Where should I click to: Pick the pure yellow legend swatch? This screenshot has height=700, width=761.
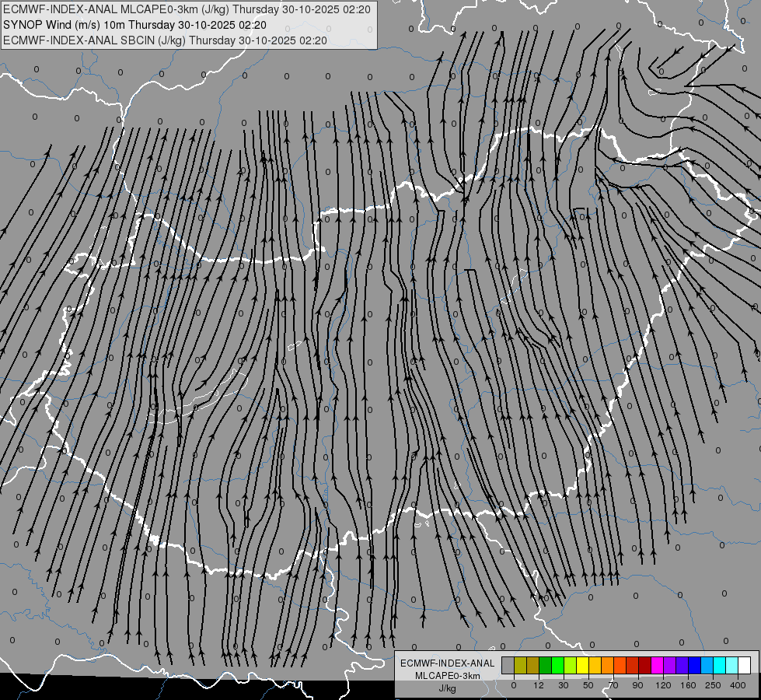[x=583, y=665]
